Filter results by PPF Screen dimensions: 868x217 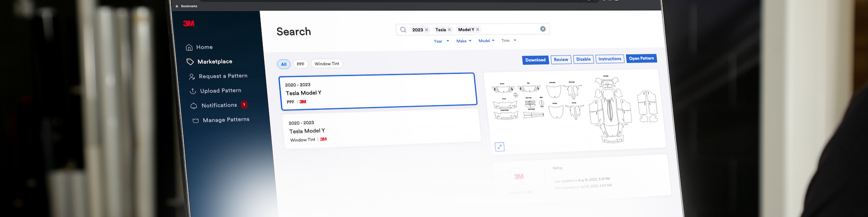tap(300, 64)
